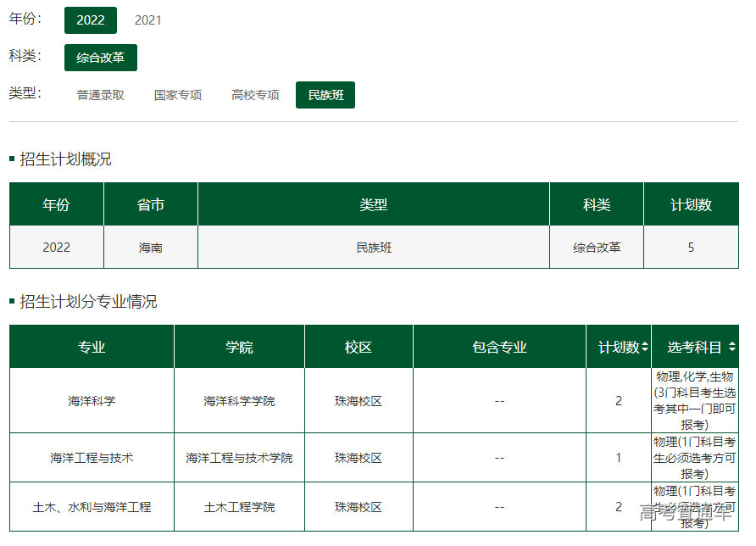Choose the 国家专项 type tab
756x546 pixels.
coord(178,95)
